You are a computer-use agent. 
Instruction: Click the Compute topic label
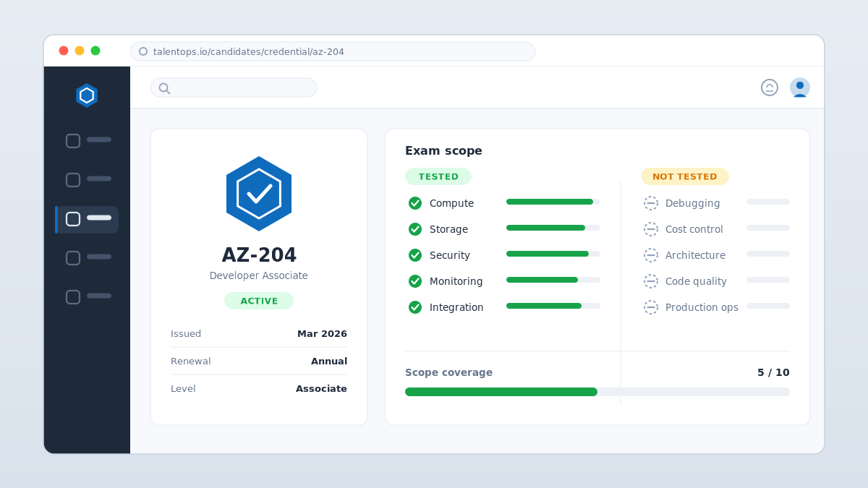pos(451,203)
